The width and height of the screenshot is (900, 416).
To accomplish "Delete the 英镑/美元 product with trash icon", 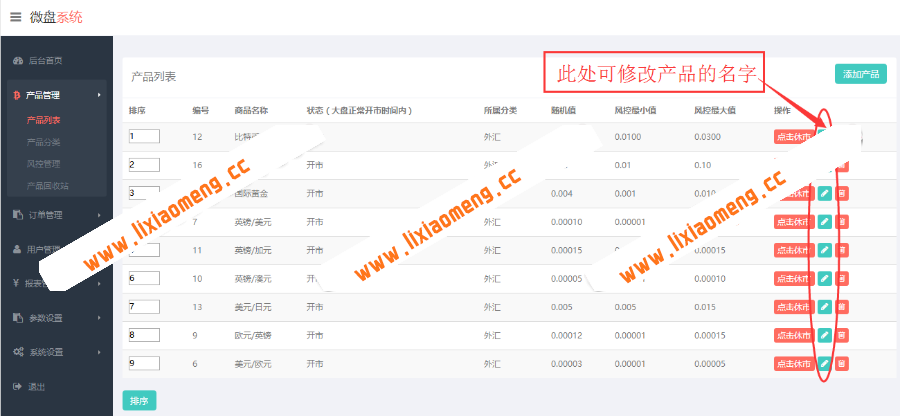I will pyautogui.click(x=841, y=221).
